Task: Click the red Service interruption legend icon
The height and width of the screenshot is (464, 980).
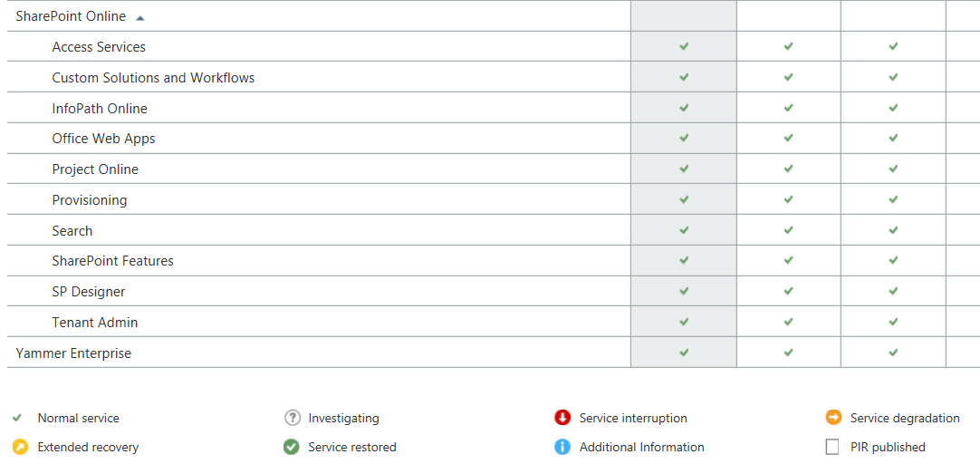Action: click(562, 418)
